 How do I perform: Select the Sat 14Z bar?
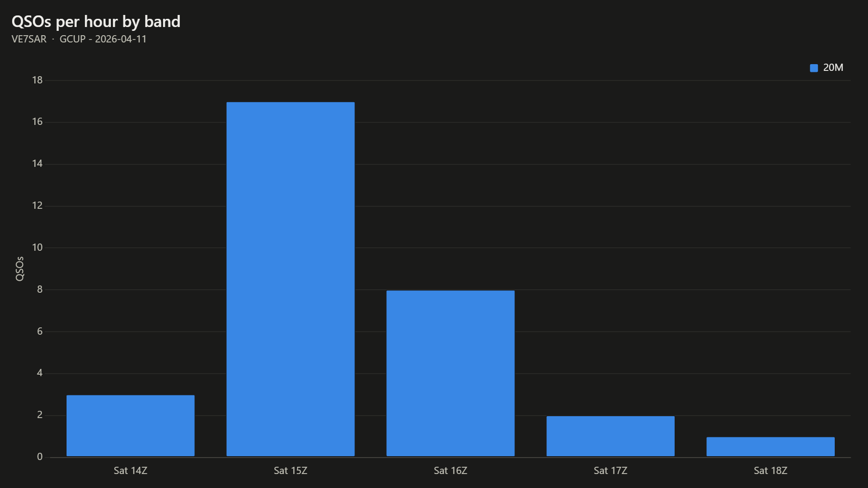pos(131,426)
